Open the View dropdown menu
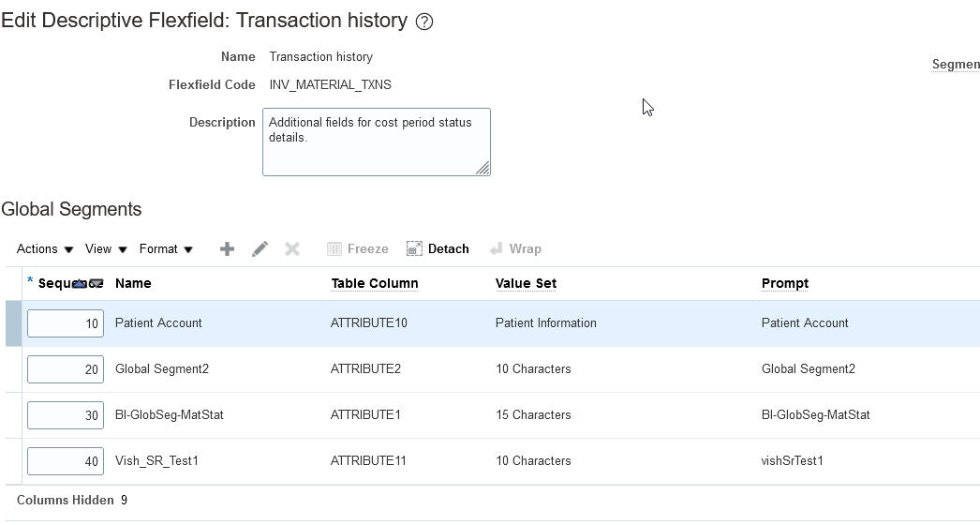This screenshot has width=980, height=525. (106, 248)
